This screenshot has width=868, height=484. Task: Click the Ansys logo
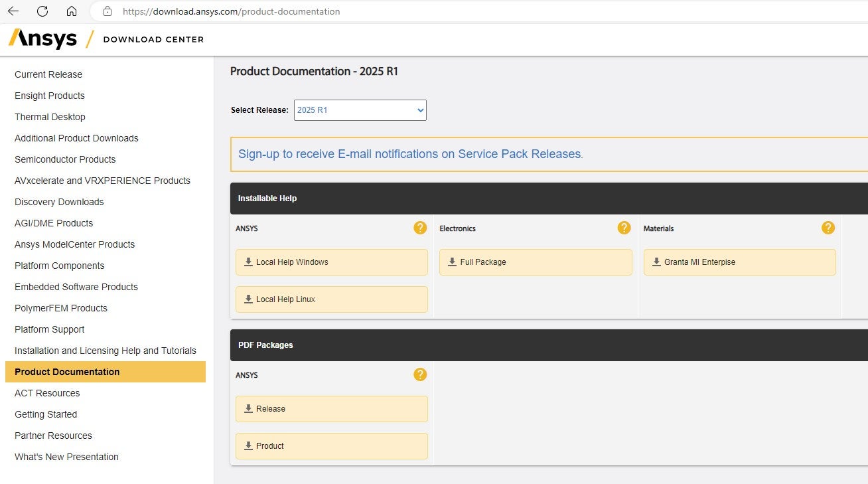click(43, 39)
